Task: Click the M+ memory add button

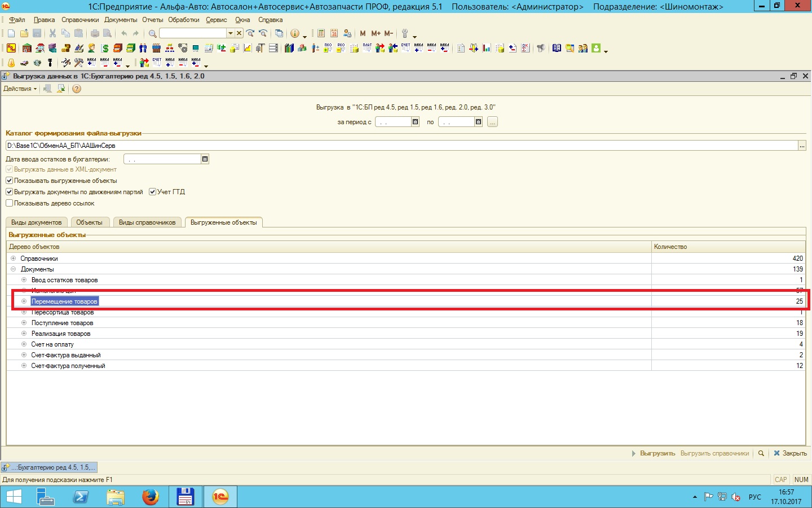Action: pos(376,33)
